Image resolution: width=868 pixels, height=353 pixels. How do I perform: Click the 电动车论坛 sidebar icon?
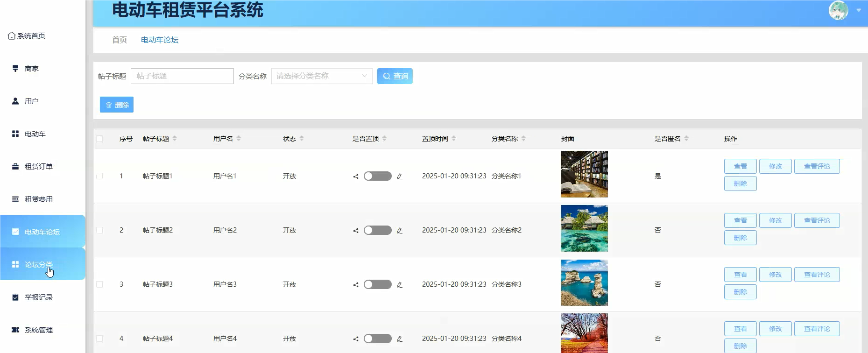click(x=15, y=232)
